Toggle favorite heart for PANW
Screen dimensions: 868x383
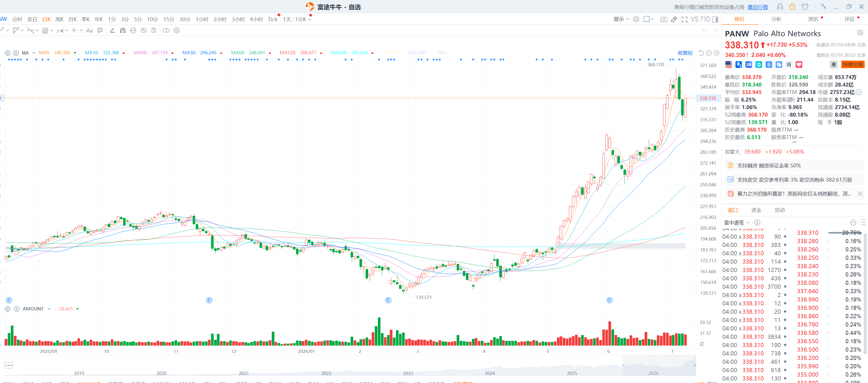coord(799,64)
